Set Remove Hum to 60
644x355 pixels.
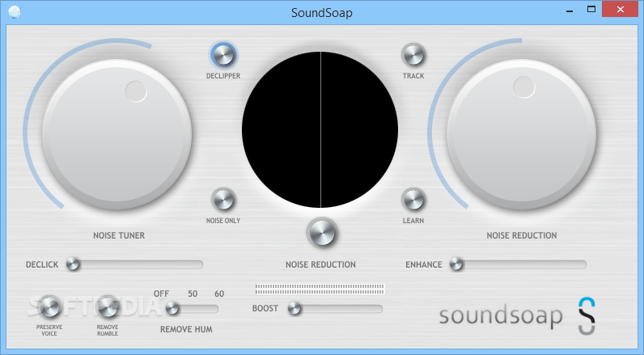(219, 294)
